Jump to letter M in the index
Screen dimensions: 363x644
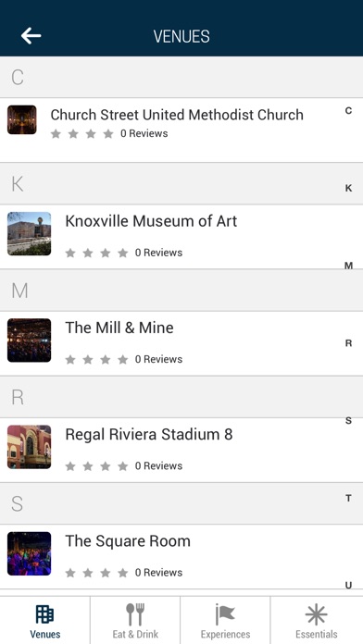point(348,266)
